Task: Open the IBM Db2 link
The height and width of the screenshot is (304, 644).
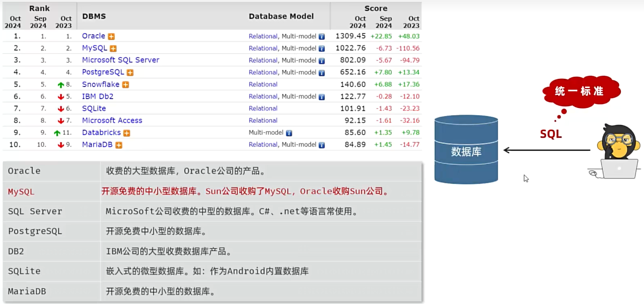Action: pos(97,96)
